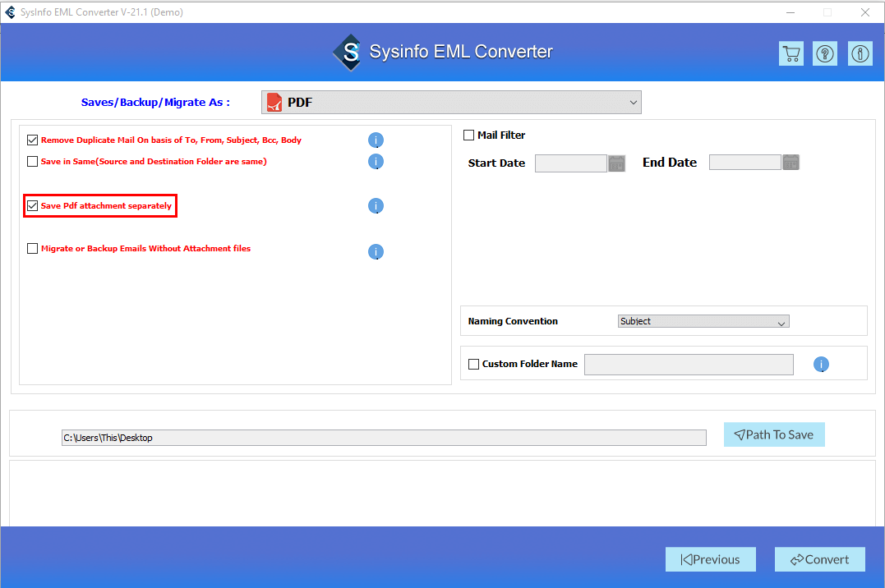Click the PDF file format icon
This screenshot has width=885, height=588.
(274, 102)
